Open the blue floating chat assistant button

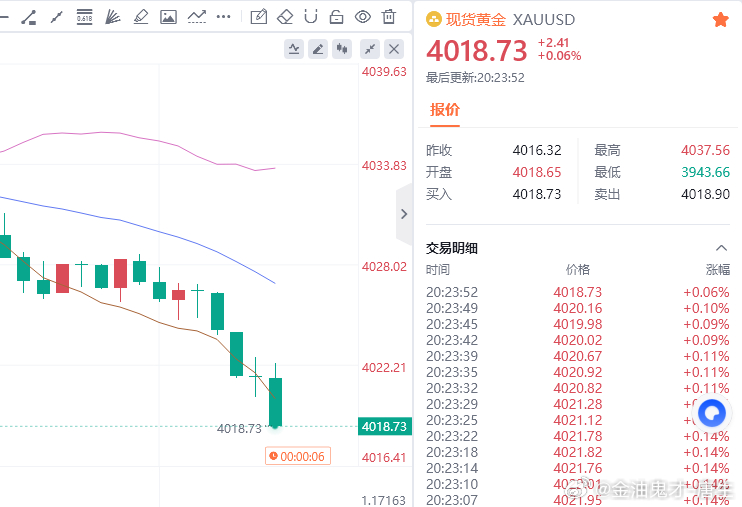point(712,413)
